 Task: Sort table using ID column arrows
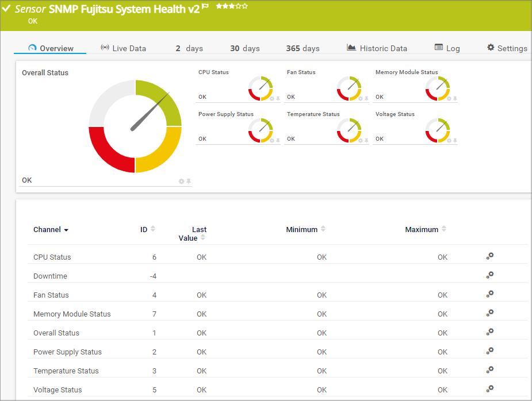click(x=152, y=229)
